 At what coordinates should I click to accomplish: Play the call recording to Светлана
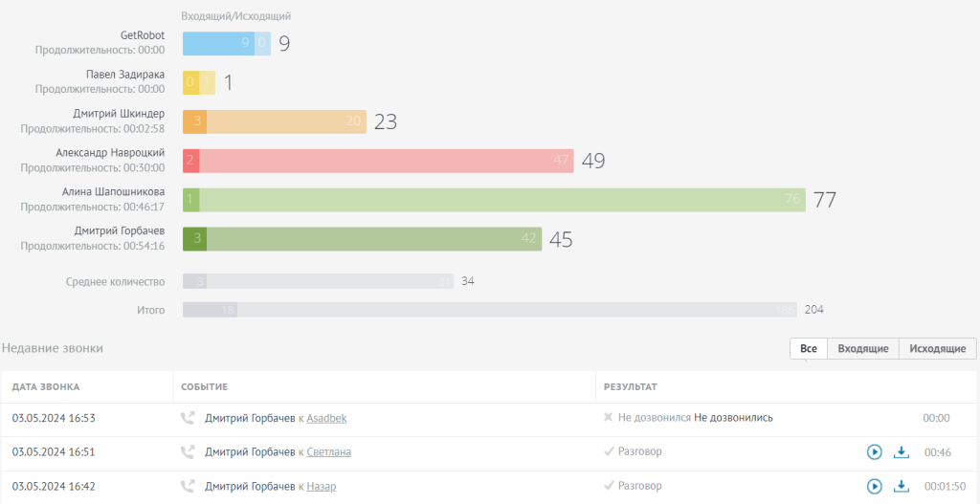[x=874, y=451]
